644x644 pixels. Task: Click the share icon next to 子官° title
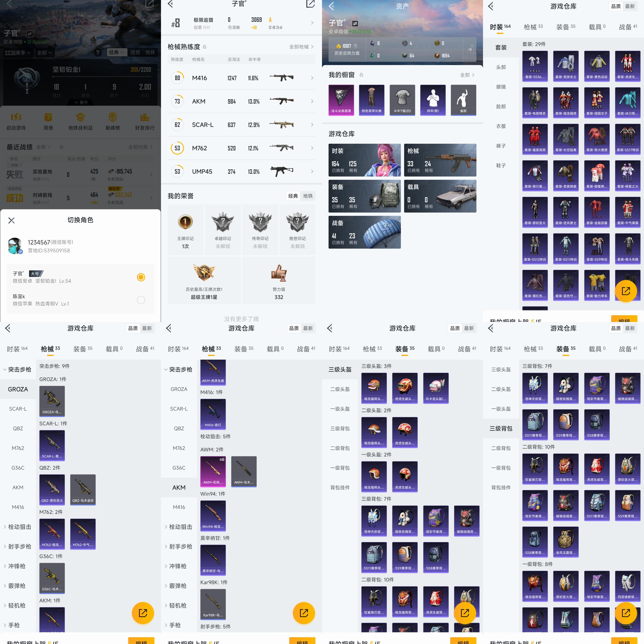[x=310, y=4]
